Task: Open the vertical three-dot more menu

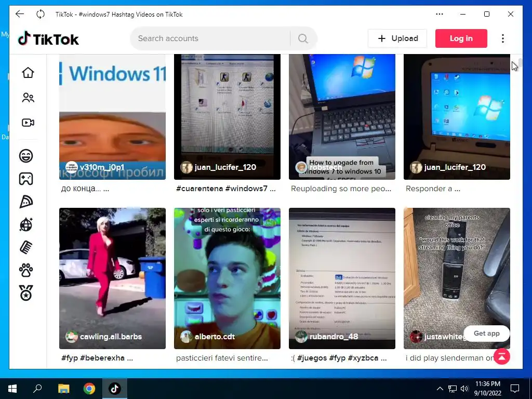Action: coord(503,38)
